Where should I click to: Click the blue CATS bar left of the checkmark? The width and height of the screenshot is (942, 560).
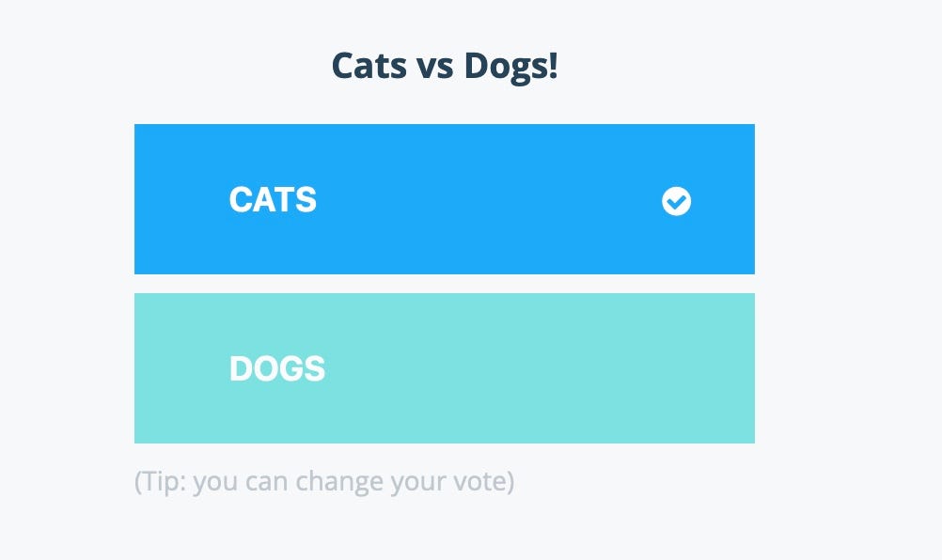pyautogui.click(x=480, y=199)
